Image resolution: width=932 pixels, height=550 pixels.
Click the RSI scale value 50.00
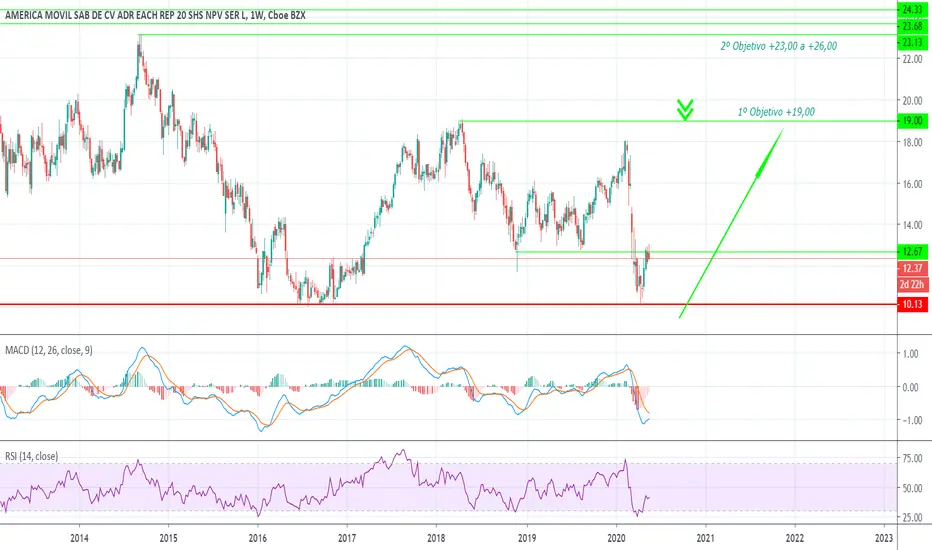(x=912, y=488)
